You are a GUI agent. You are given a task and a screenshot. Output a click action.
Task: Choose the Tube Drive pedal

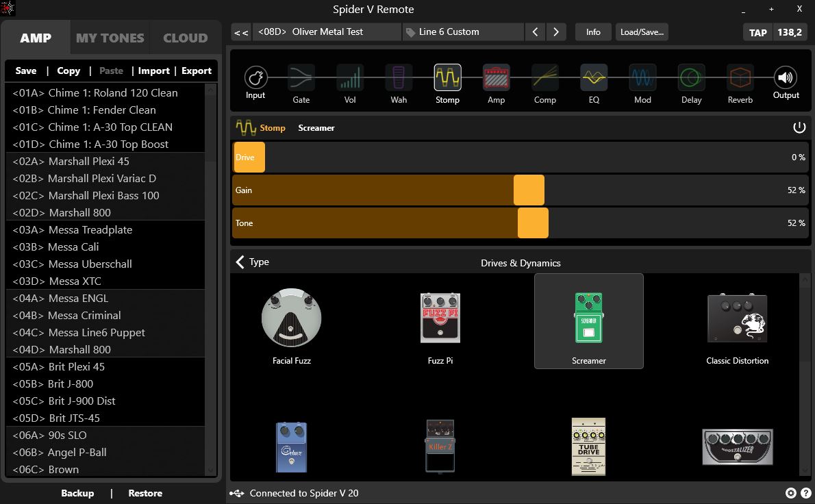tap(589, 447)
